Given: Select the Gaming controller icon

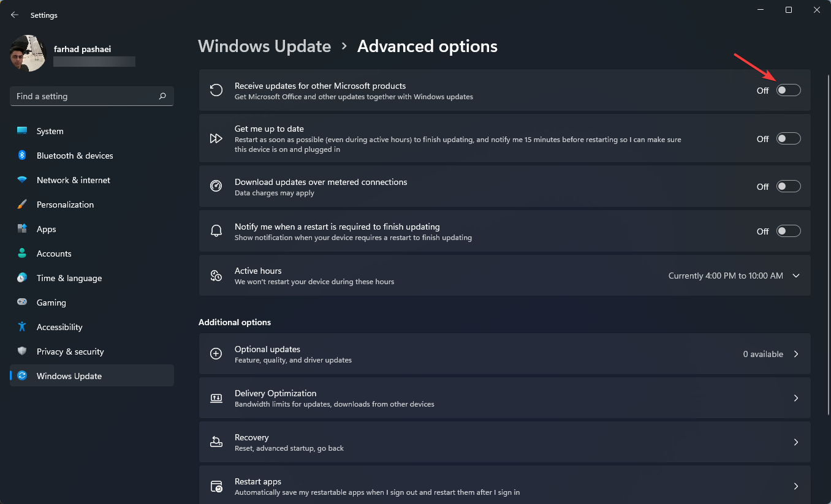Looking at the screenshot, I should coord(22,303).
